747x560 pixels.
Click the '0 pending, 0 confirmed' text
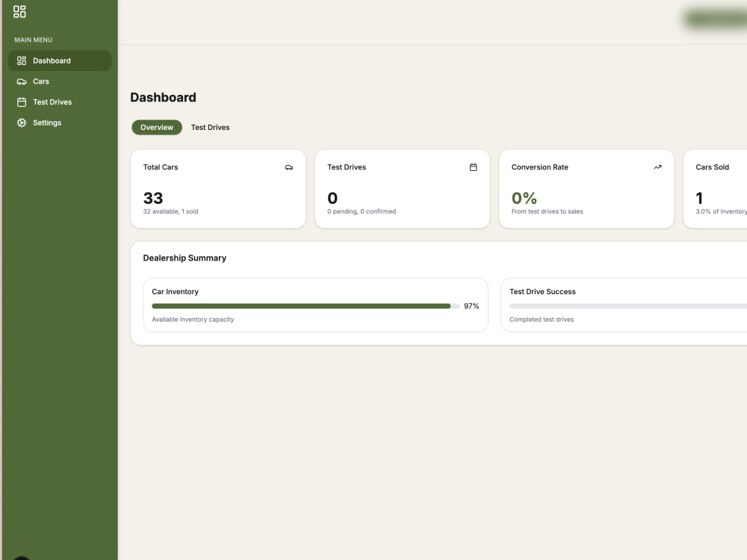point(362,211)
